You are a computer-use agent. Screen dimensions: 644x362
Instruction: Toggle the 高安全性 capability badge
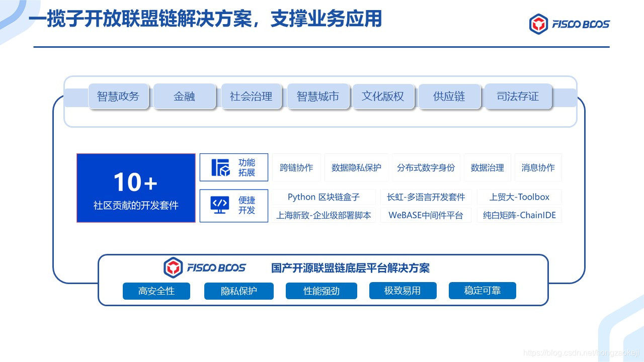156,291
